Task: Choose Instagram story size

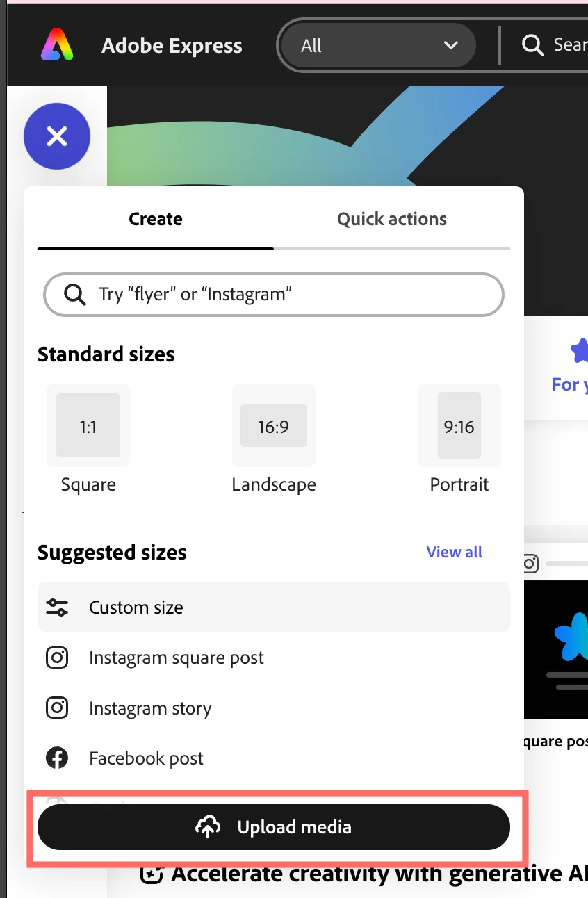Action: [274, 708]
